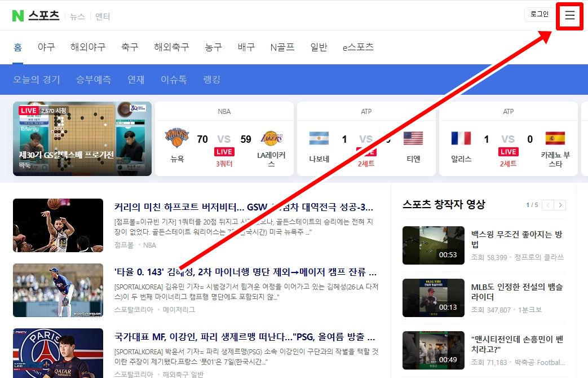Click the green Naver N logo
Viewport: 588px width, 378px height.
coord(18,16)
